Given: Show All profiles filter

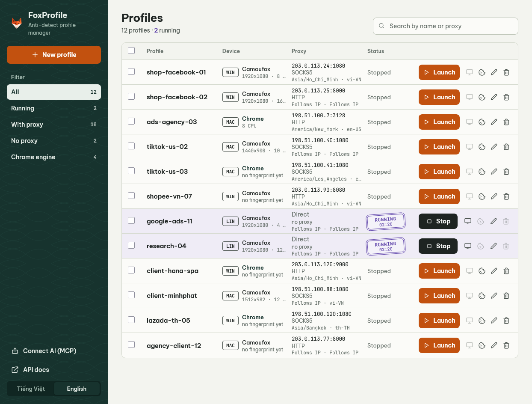Looking at the screenshot, I should (54, 92).
